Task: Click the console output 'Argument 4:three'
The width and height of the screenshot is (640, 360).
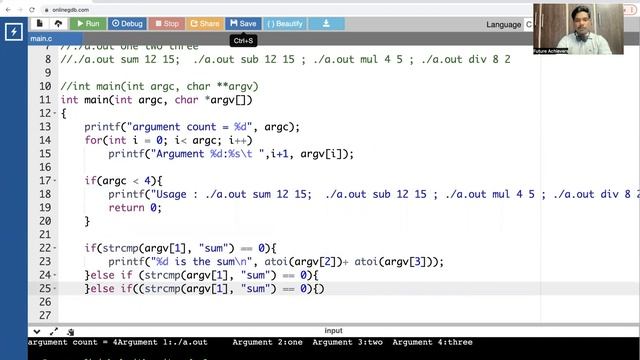Action: pos(432,342)
